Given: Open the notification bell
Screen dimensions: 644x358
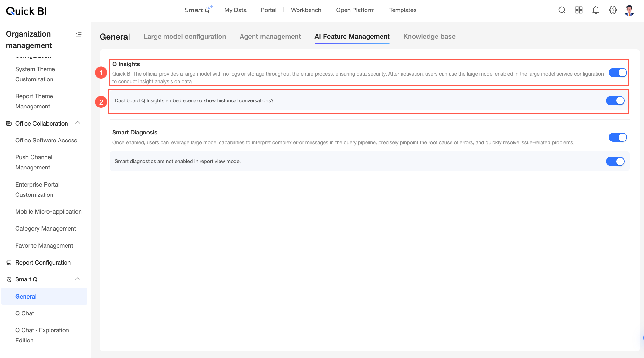Looking at the screenshot, I should coord(596,10).
